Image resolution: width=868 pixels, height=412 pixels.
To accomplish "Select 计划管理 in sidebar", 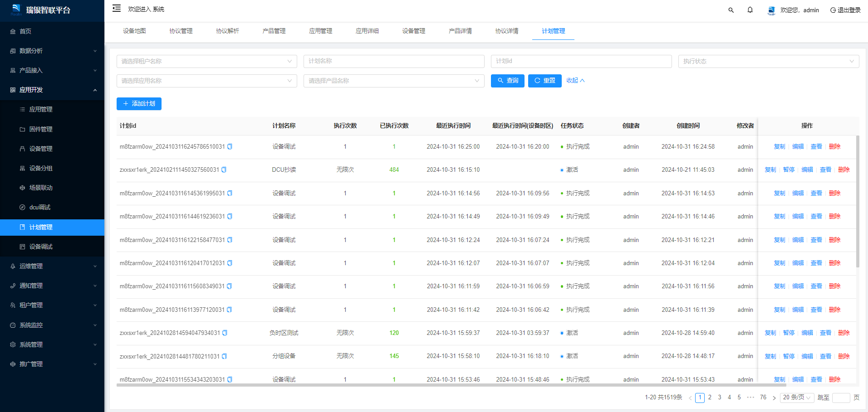I will click(52, 227).
